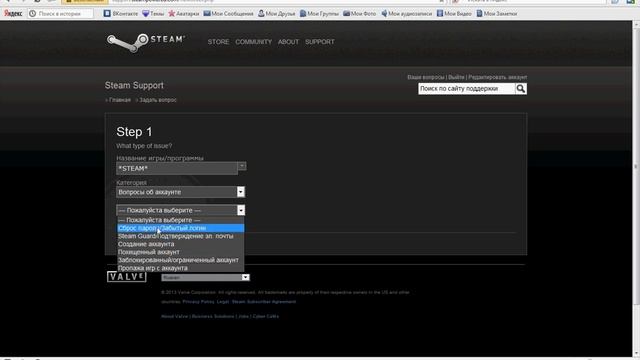The height and width of the screenshot is (360, 640).
Task: Open the Privacy Policy footer link
Action: coord(198,302)
